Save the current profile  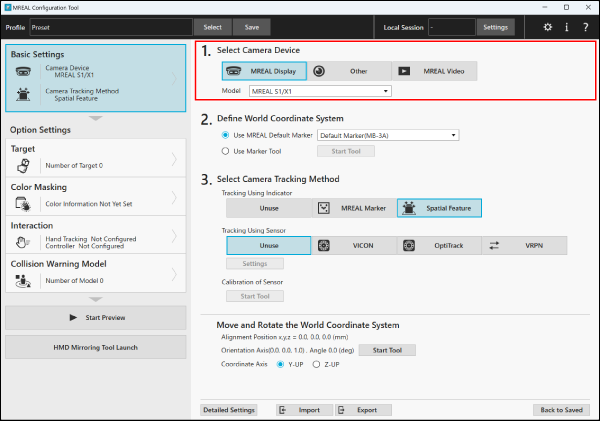tap(252, 27)
